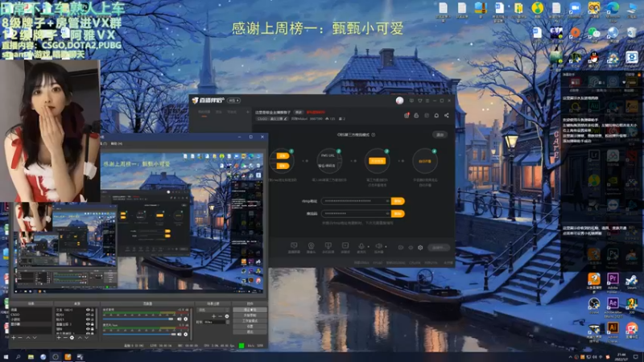Open OBS scene transition dropdown
The height and width of the screenshot is (362, 644).
[213, 310]
